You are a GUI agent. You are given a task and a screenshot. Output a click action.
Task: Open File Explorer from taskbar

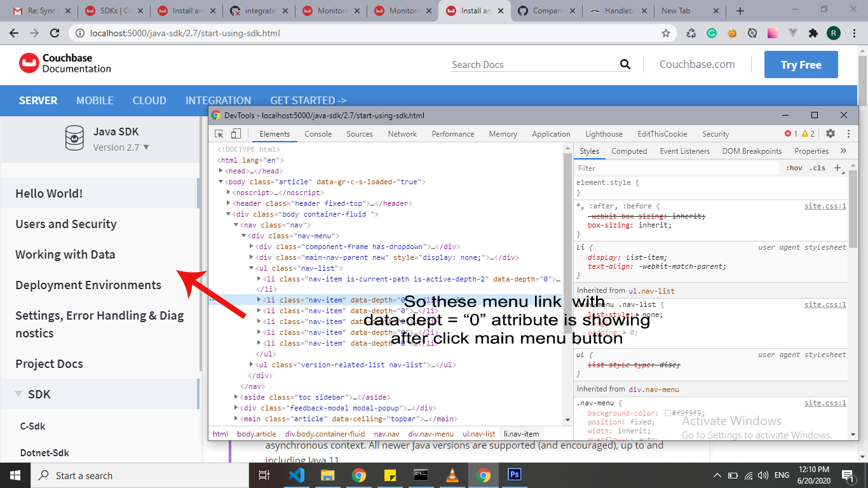[328, 475]
